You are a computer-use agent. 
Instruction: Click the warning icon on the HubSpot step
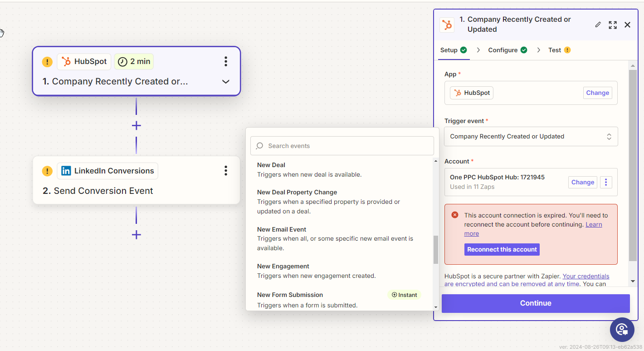tap(47, 62)
